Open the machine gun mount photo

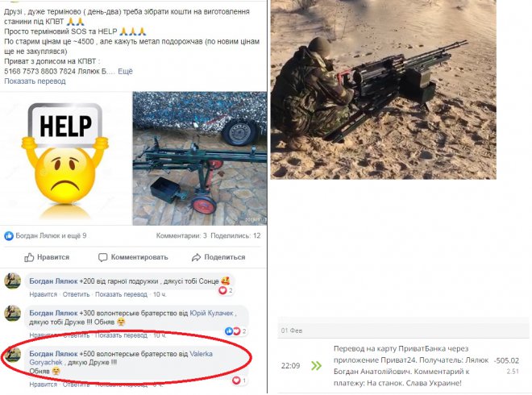[200, 159]
